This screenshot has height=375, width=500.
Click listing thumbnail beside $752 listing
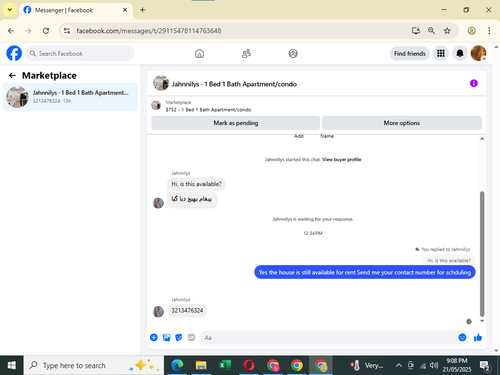tap(156, 105)
